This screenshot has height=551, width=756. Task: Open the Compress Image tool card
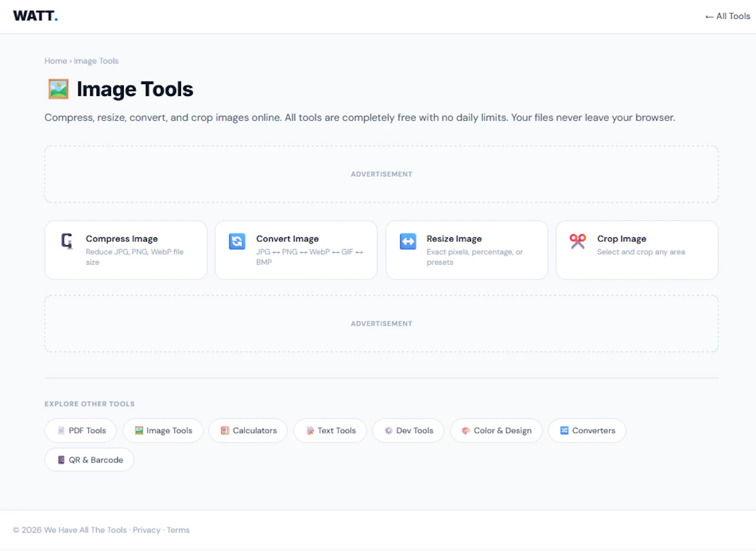pyautogui.click(x=126, y=250)
